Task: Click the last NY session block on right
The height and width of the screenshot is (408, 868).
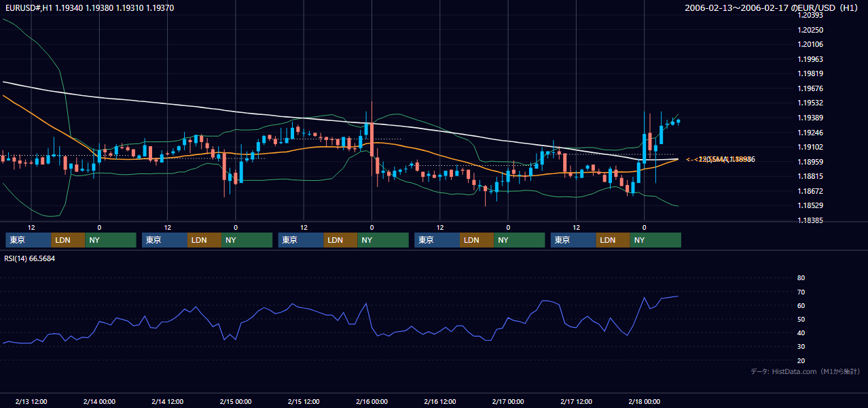Action: pos(655,240)
